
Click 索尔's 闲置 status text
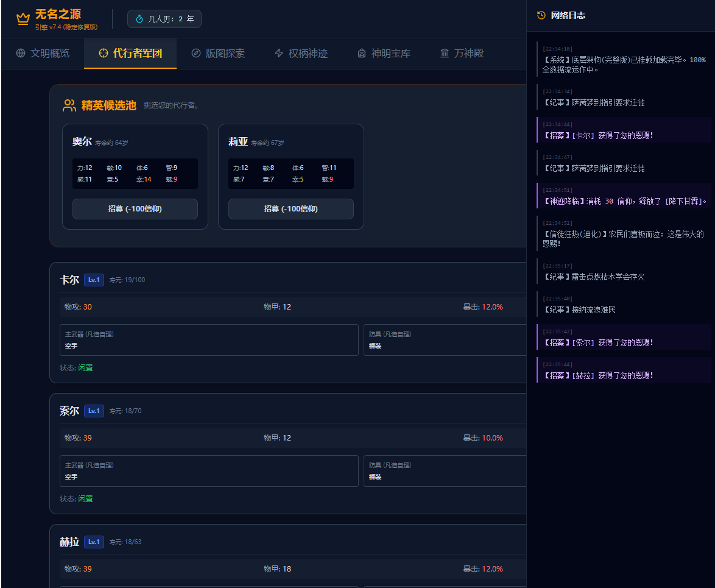click(85, 498)
